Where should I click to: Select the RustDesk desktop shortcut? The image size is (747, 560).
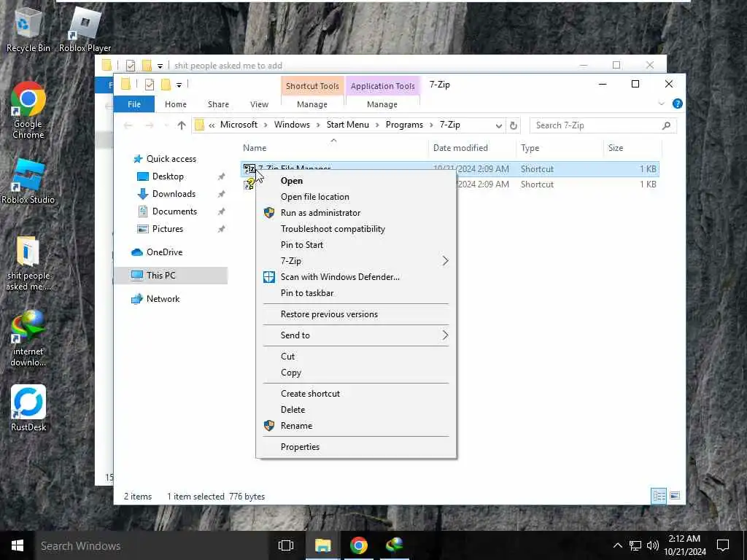(x=28, y=408)
